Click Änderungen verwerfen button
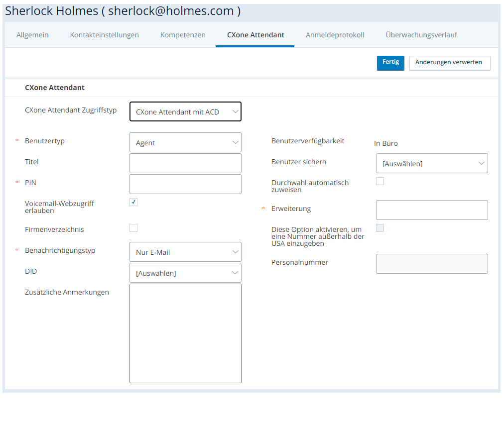This screenshot has height=425, width=504. click(450, 63)
